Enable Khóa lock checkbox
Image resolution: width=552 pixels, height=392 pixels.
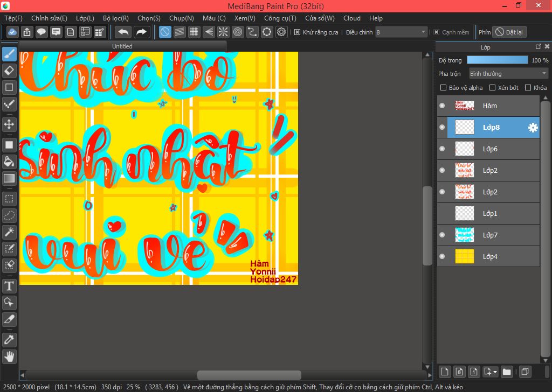click(x=528, y=88)
